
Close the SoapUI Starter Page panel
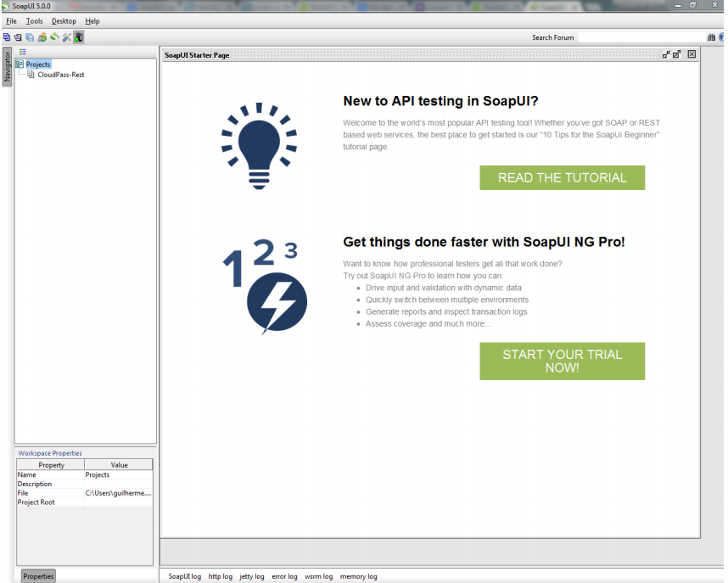692,54
